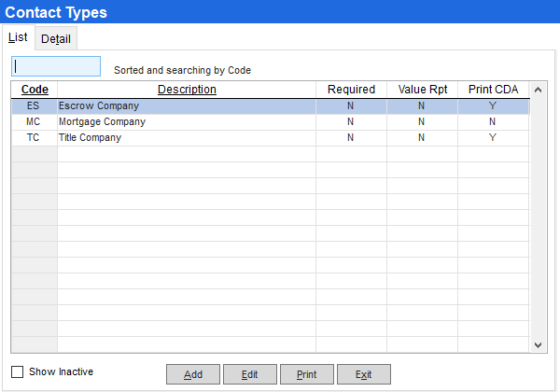Sort by the Description column header
Image resolution: width=560 pixels, height=392 pixels.
pos(187,90)
